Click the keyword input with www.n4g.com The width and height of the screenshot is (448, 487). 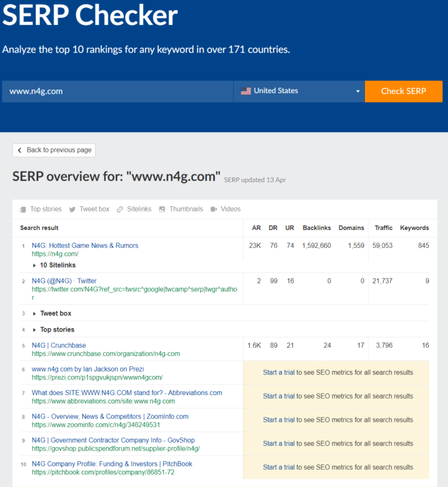(x=118, y=91)
